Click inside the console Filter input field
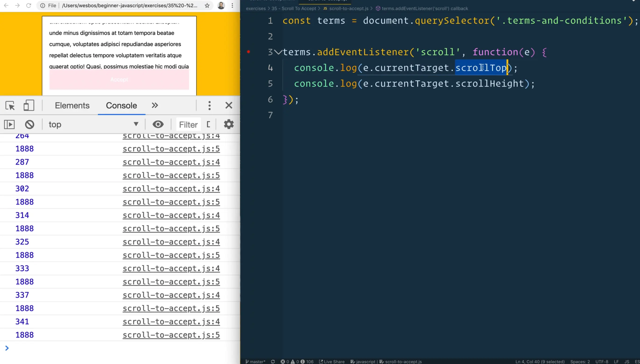The height and width of the screenshot is (364, 640). [188, 124]
